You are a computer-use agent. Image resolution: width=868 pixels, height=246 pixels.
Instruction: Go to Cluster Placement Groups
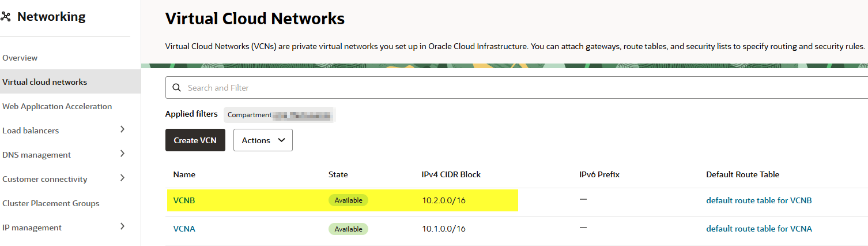(51, 203)
